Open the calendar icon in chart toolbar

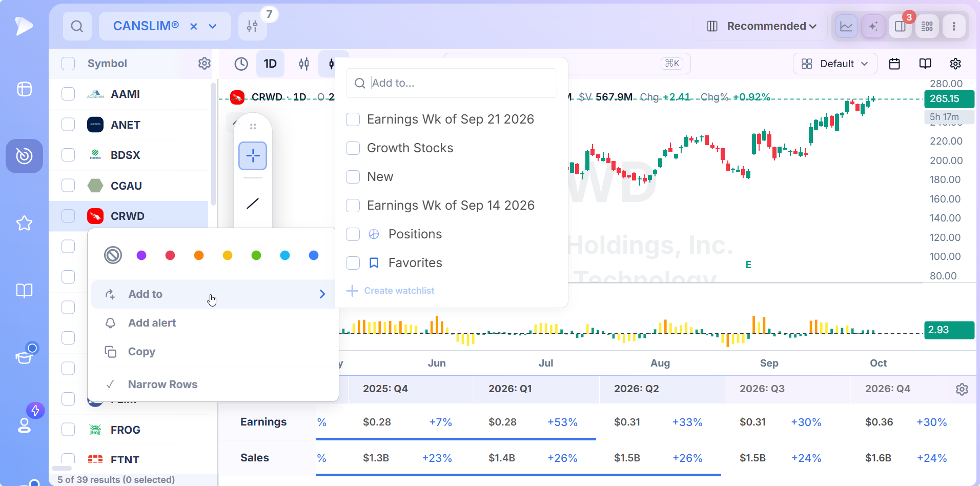coord(894,64)
